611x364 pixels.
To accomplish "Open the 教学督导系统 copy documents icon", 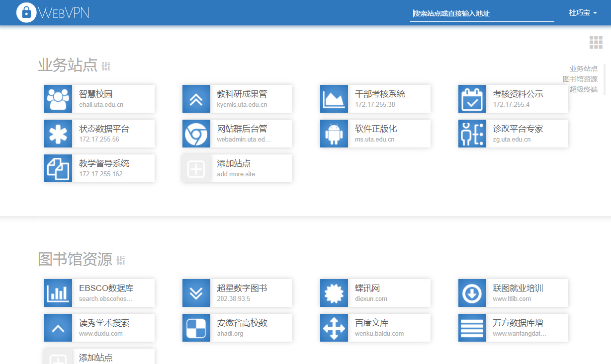I will tap(58, 168).
